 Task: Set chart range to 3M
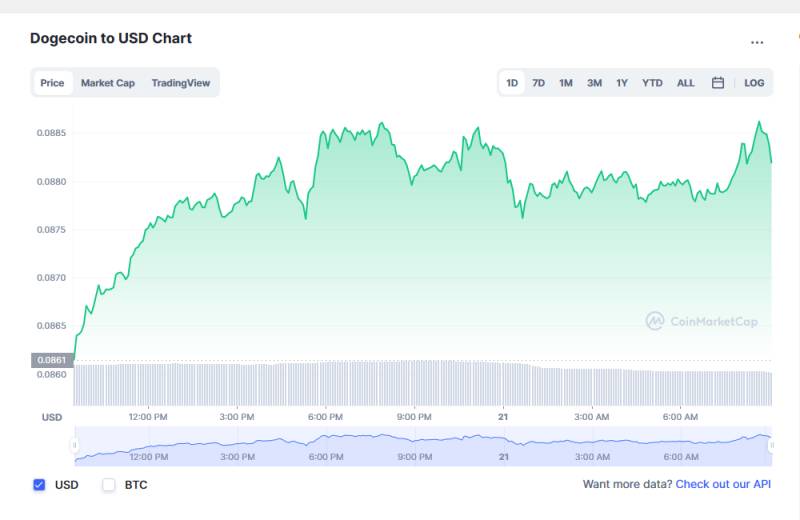(x=594, y=83)
